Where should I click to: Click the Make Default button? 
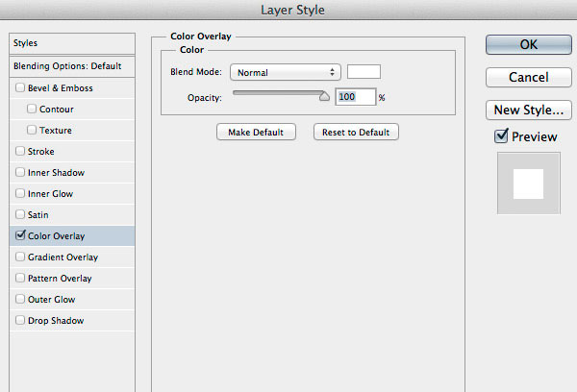click(x=256, y=132)
